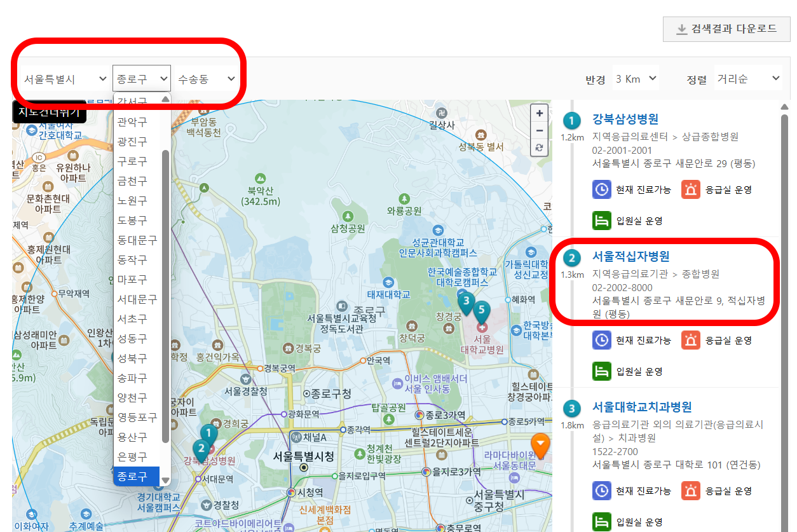
Task: Click 입원실 운영 bed icon for 강북삼성병원
Action: tap(602, 221)
